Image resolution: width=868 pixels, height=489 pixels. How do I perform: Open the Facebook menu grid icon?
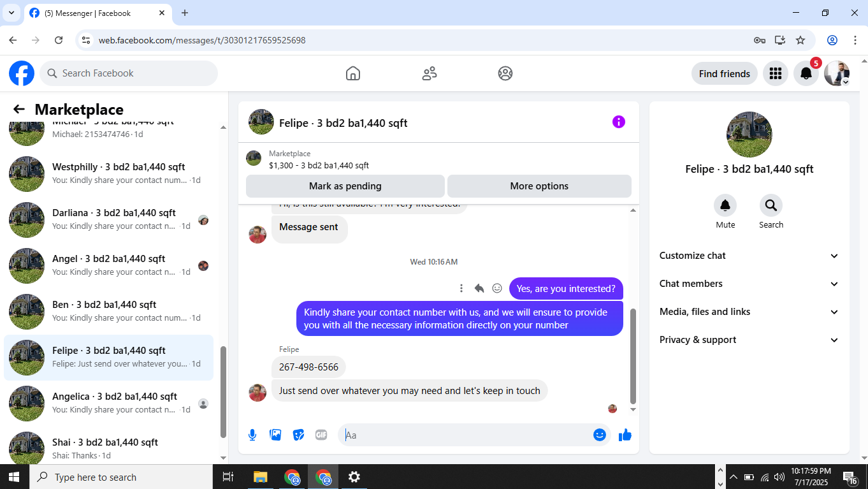tap(776, 73)
